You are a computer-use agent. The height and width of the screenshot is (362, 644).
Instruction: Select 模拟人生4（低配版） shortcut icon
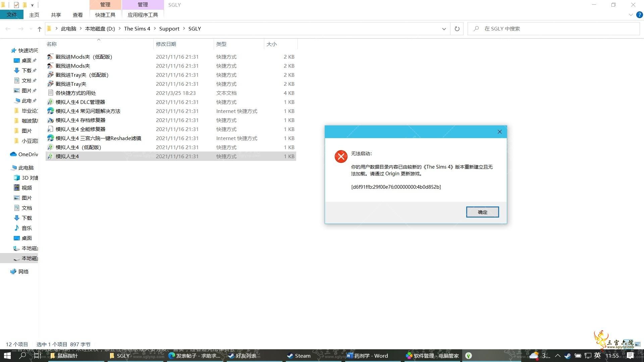pos(50,147)
